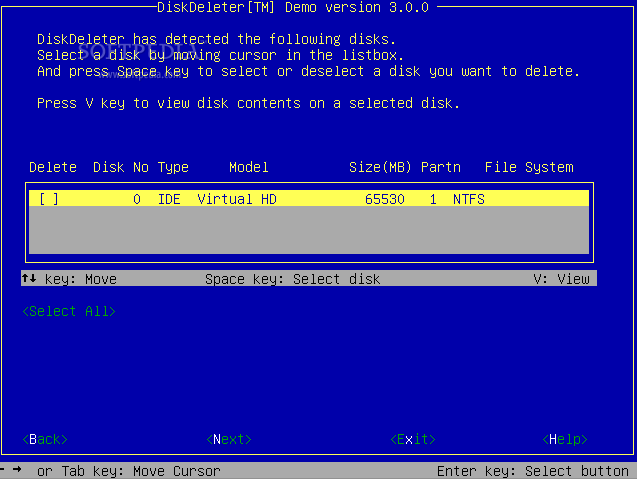Click the NTFS file system entry
This screenshot has width=637, height=479.
tap(469, 199)
